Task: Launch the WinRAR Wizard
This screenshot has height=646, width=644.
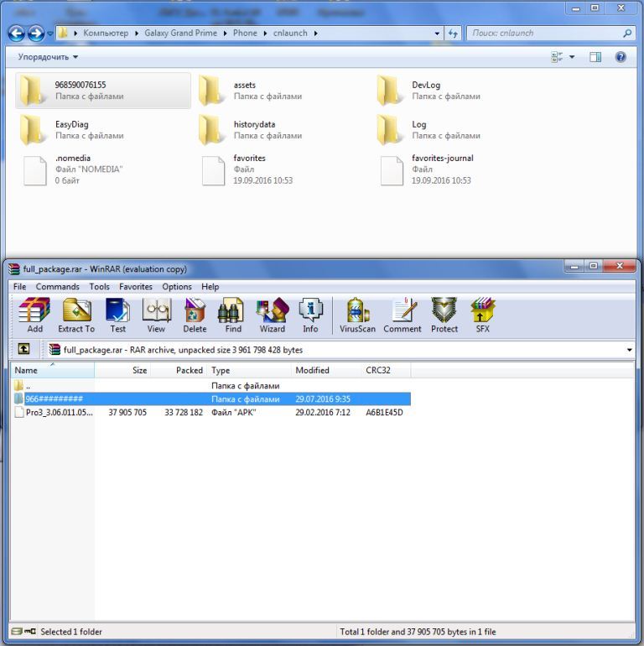Action: (273, 315)
